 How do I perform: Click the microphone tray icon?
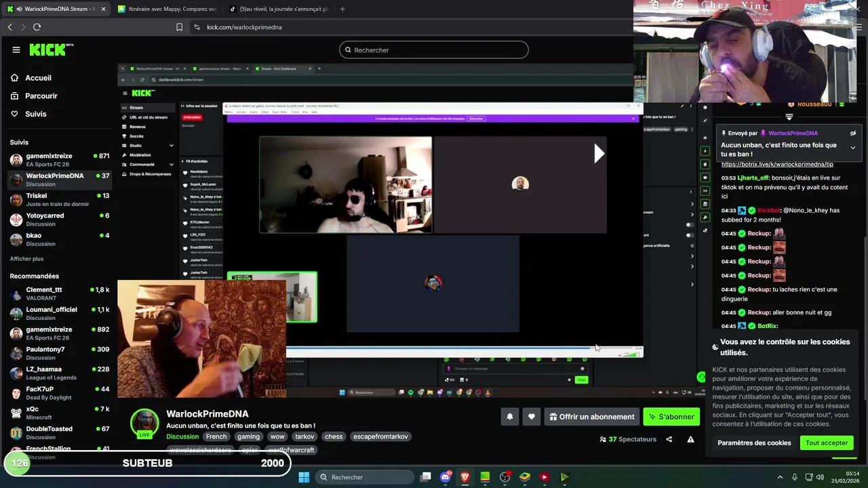795,477
